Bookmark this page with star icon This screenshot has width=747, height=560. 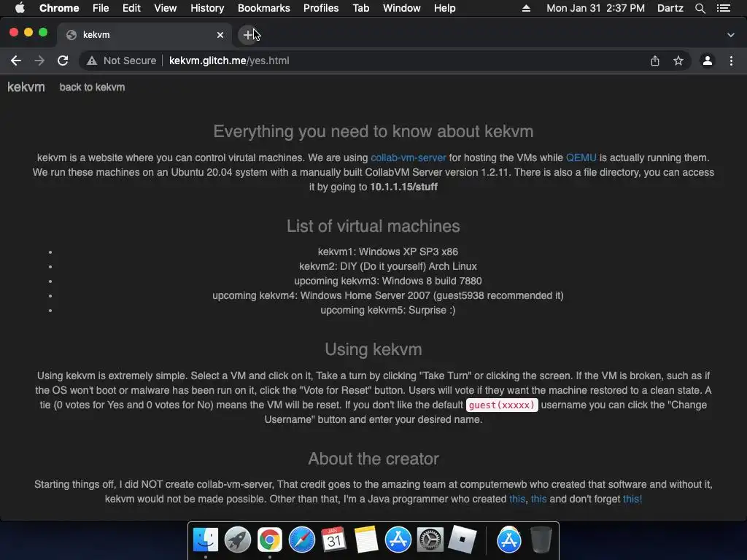[678, 61]
